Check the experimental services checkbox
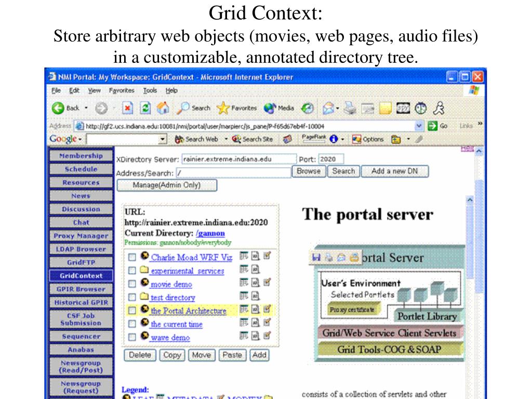 tap(132, 270)
